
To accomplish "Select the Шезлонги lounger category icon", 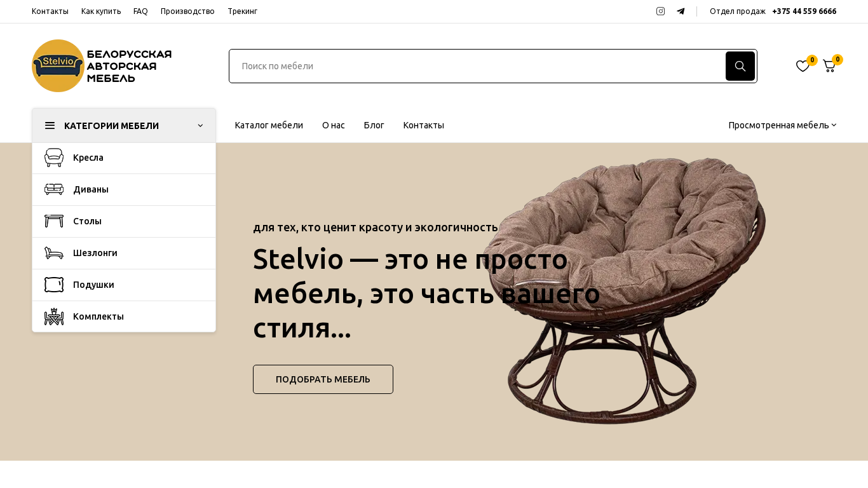I will [54, 253].
